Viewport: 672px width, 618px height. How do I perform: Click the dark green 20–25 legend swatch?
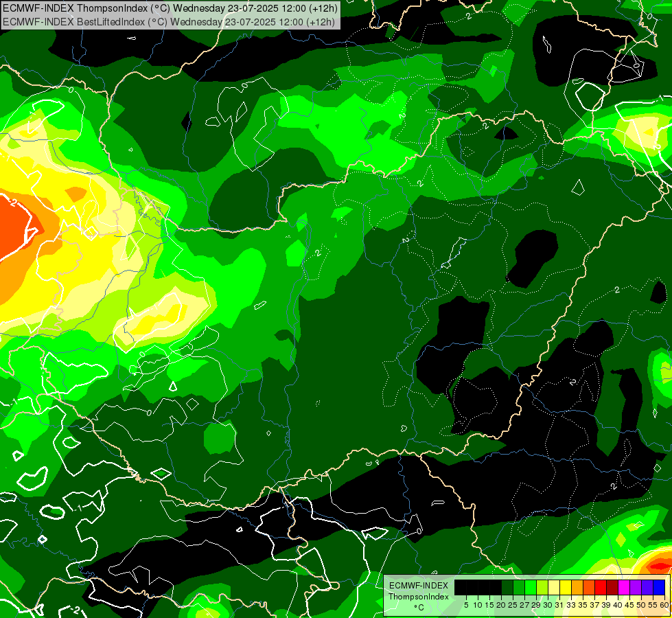click(507, 588)
